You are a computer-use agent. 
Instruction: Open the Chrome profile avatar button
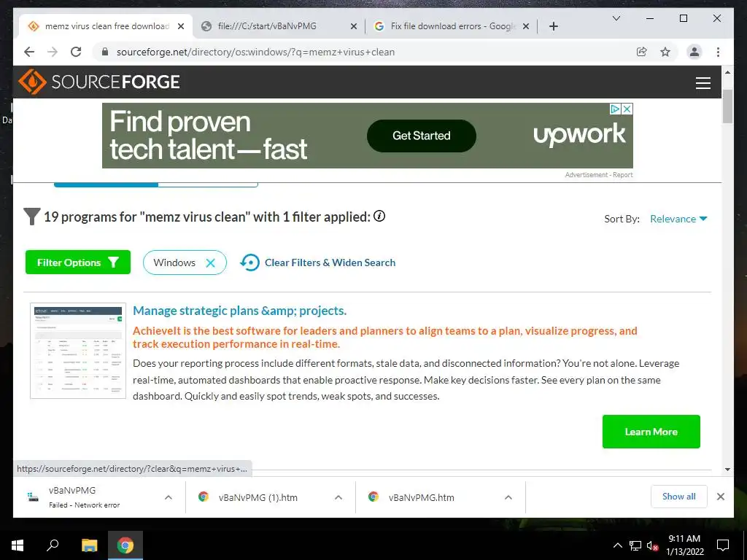[694, 52]
